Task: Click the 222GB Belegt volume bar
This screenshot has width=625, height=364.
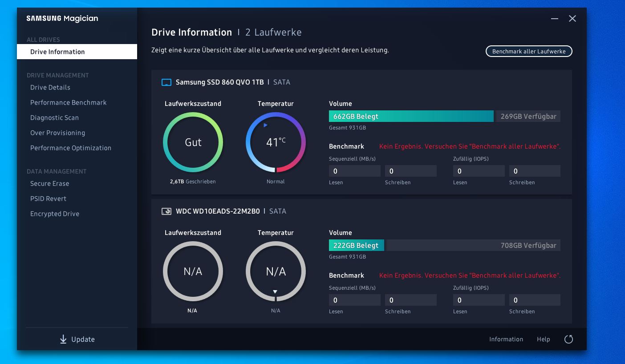Action: point(357,246)
